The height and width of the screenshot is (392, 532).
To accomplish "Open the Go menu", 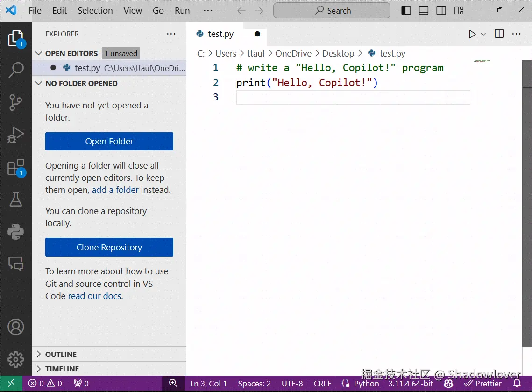I will [x=158, y=11].
